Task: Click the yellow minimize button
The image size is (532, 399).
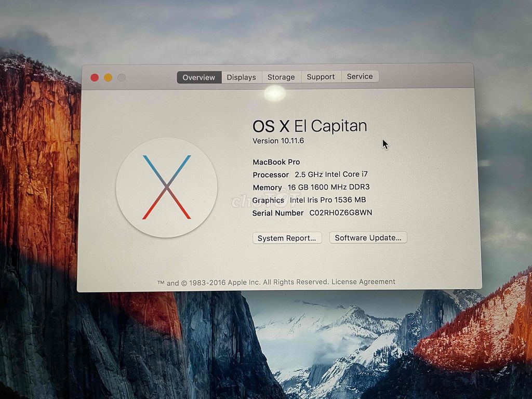Action: click(108, 77)
